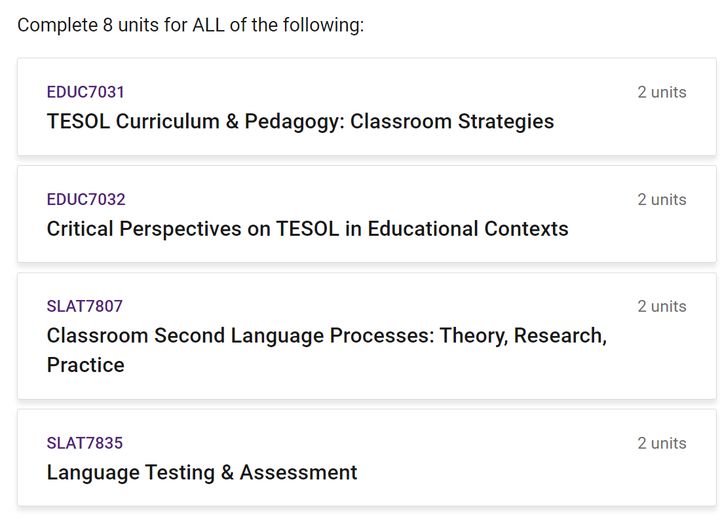Click the 2 units label for EDUC7032
720x524 pixels.
662,200
